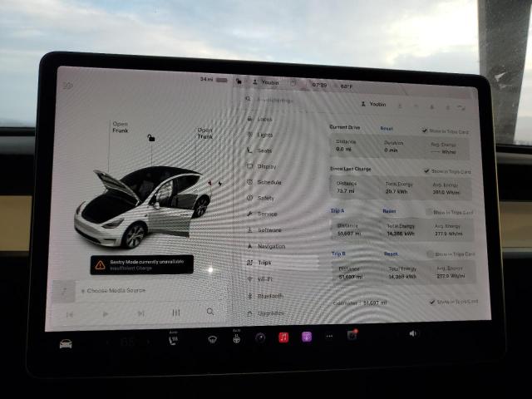Image resolution: width=532 pixels, height=399 pixels.
Task: Open media search magnifier icon
Action: pyautogui.click(x=210, y=312)
